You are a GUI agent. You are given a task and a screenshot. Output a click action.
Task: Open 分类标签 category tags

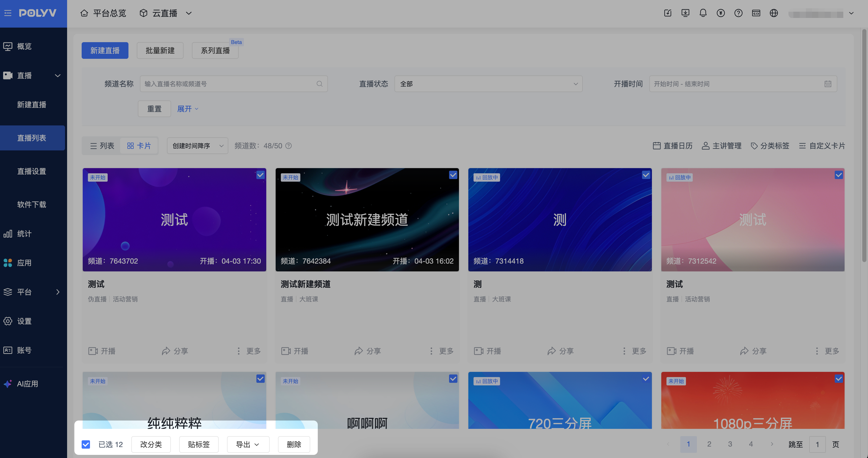(770, 146)
